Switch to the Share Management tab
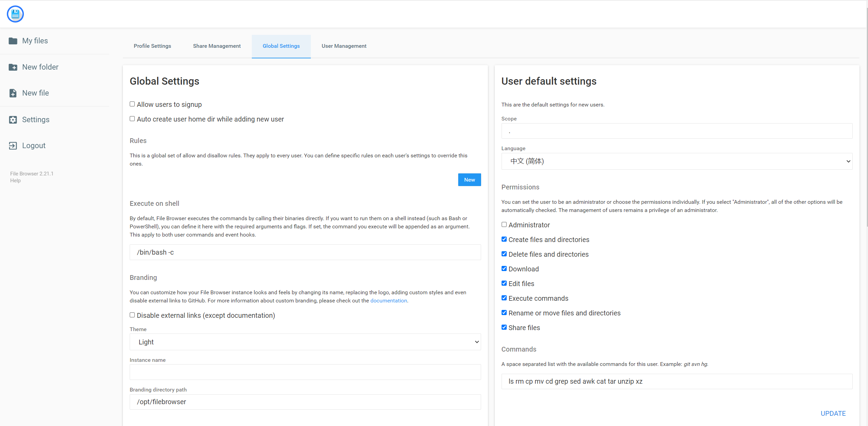868x426 pixels. tap(217, 46)
